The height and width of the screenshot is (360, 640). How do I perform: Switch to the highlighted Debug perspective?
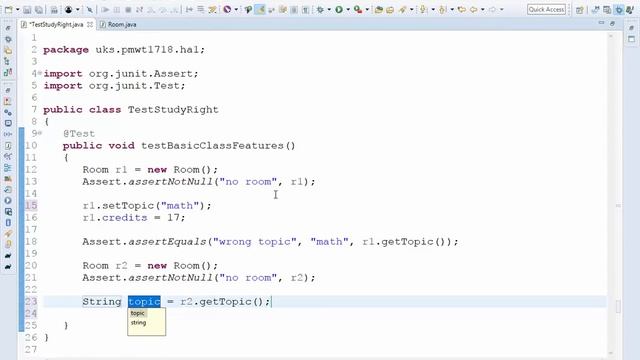pos(619,10)
